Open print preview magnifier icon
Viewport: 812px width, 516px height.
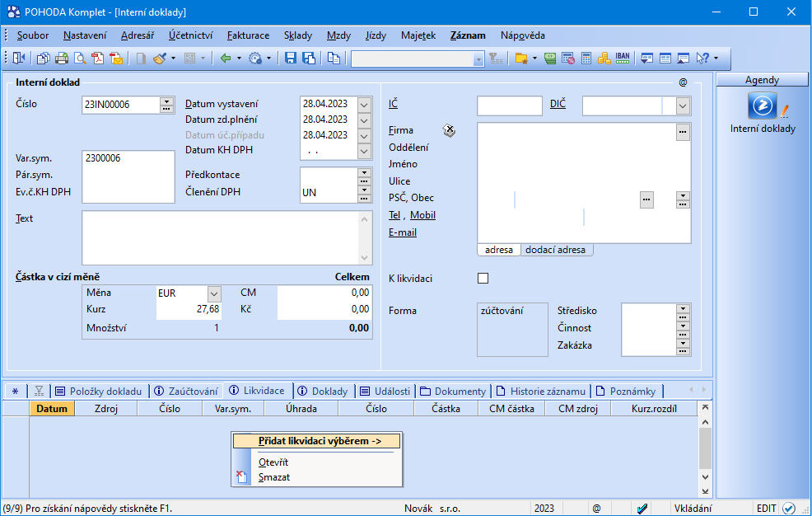[x=80, y=58]
